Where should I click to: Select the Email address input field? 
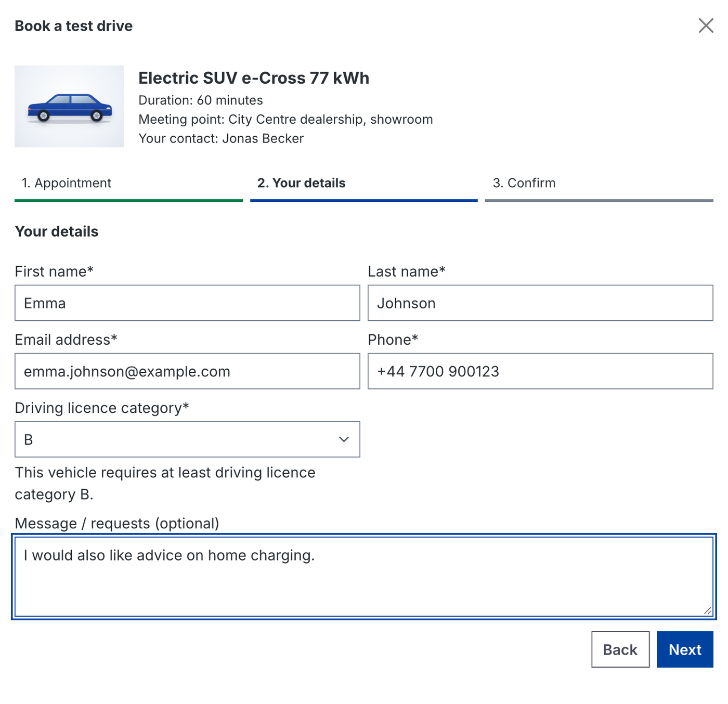click(187, 371)
